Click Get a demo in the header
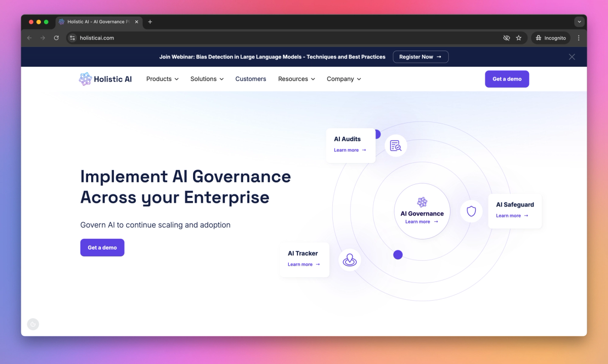The image size is (608, 364). point(507,79)
